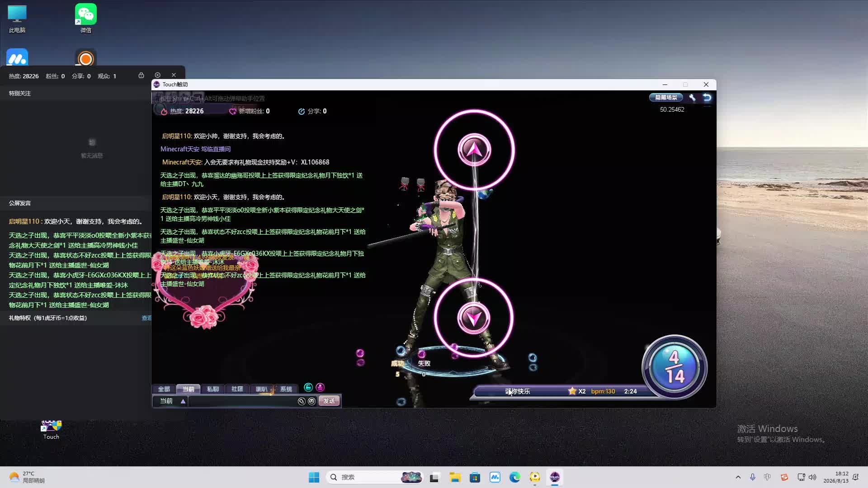Click the taskbar search box

pyautogui.click(x=374, y=477)
